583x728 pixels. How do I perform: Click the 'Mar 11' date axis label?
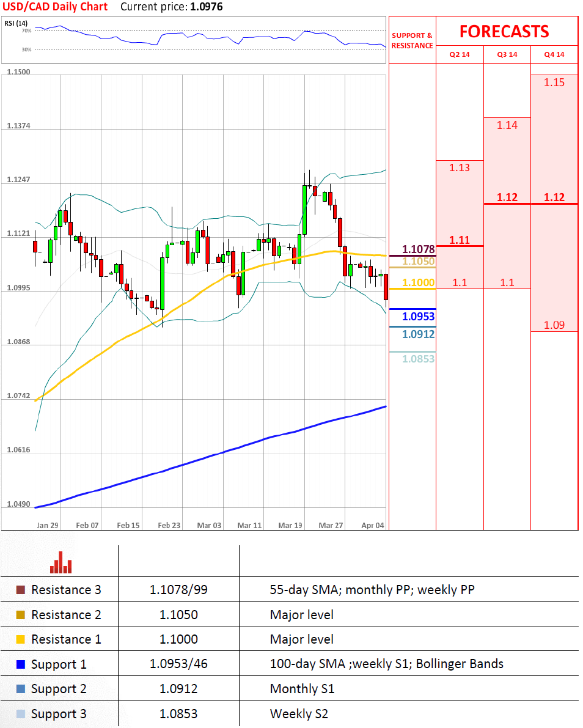pyautogui.click(x=250, y=526)
